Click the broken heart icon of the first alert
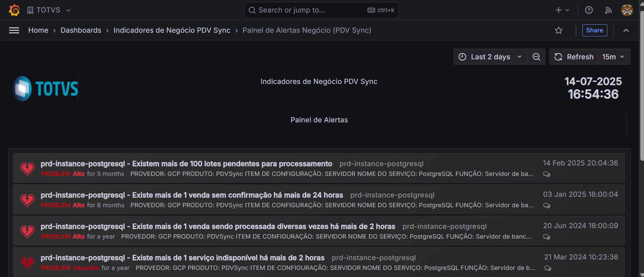The height and width of the screenshot is (277, 644). [x=27, y=169]
